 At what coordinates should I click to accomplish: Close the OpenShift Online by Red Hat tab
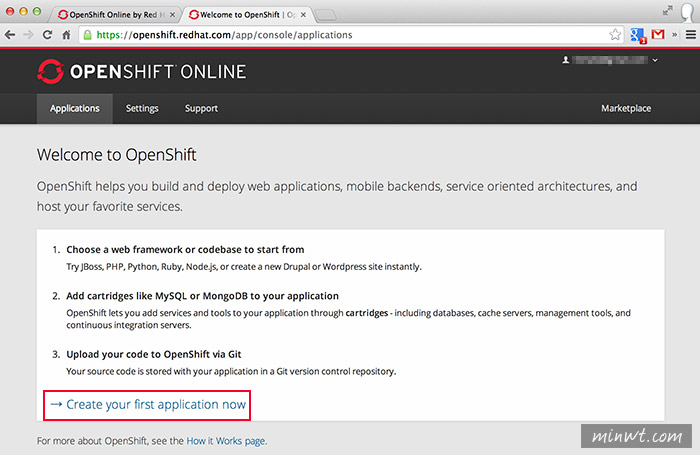(x=172, y=15)
